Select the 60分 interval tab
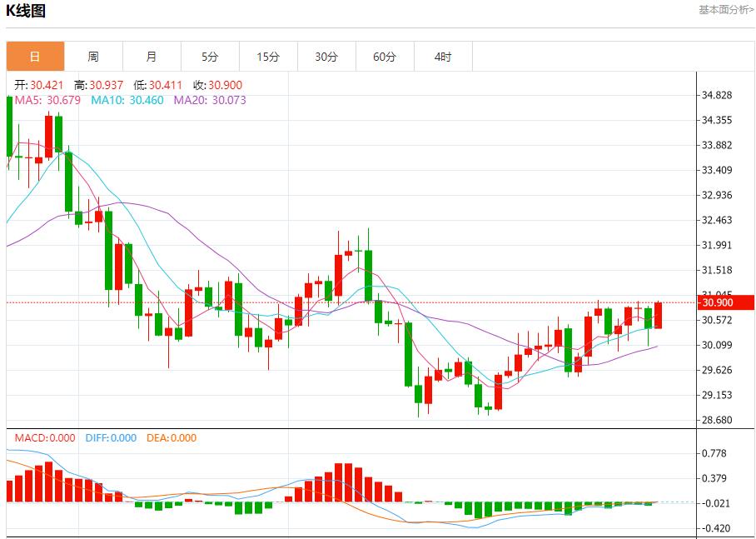 pos(385,57)
